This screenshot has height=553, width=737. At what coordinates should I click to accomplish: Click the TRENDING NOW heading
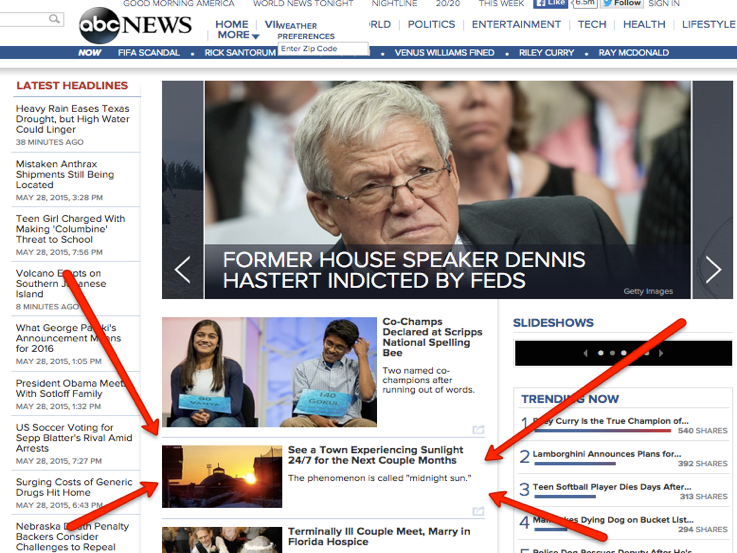point(570,399)
